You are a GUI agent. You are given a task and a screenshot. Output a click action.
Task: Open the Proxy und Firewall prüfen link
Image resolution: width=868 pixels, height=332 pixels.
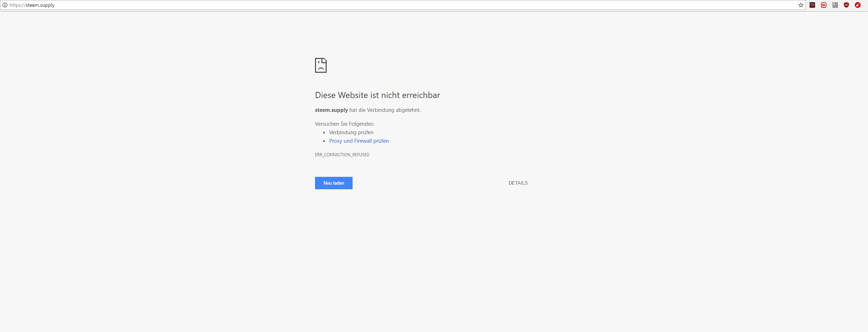pos(359,141)
